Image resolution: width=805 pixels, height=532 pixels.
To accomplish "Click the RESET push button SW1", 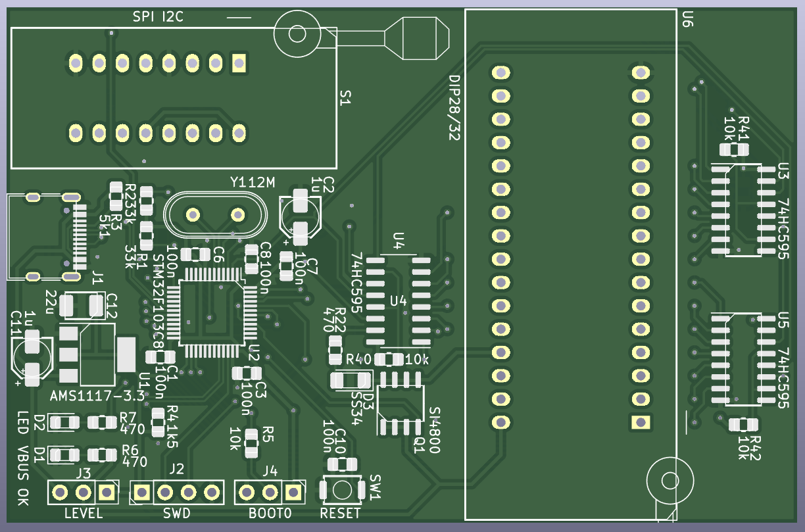I will (x=342, y=489).
